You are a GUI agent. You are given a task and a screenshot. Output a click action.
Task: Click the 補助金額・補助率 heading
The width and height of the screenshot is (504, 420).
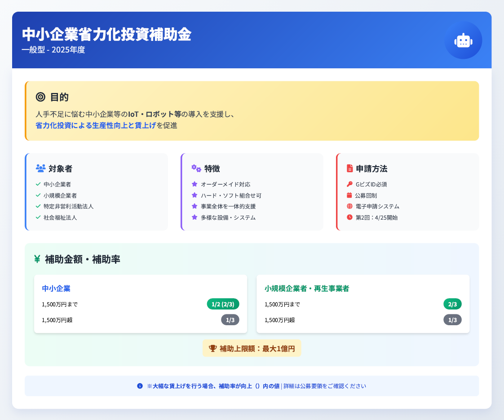(83, 259)
